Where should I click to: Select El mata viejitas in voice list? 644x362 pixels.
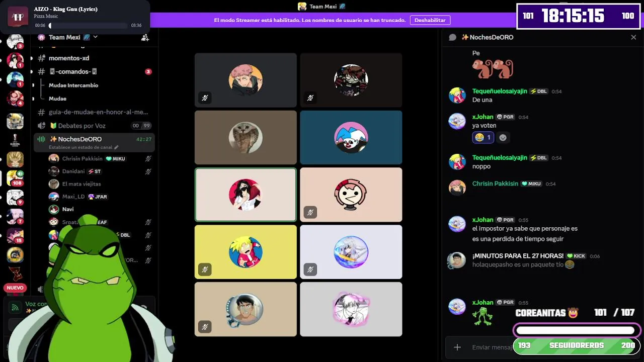pyautogui.click(x=82, y=184)
